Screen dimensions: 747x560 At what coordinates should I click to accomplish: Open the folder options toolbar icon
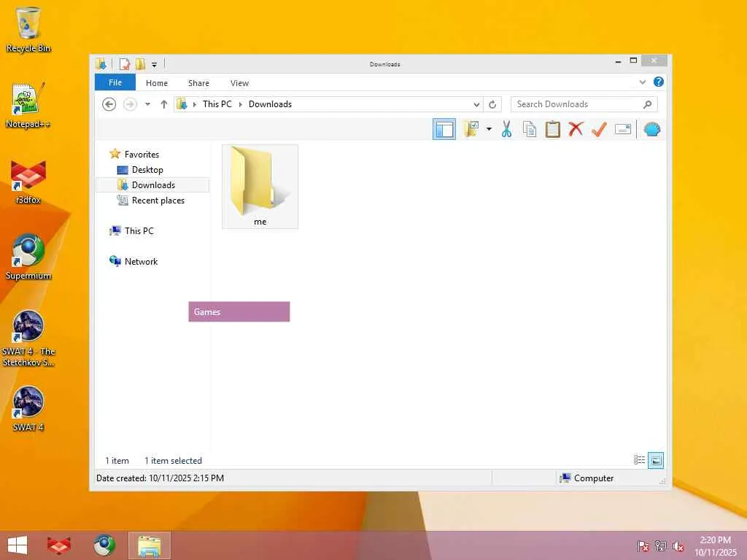(x=471, y=129)
